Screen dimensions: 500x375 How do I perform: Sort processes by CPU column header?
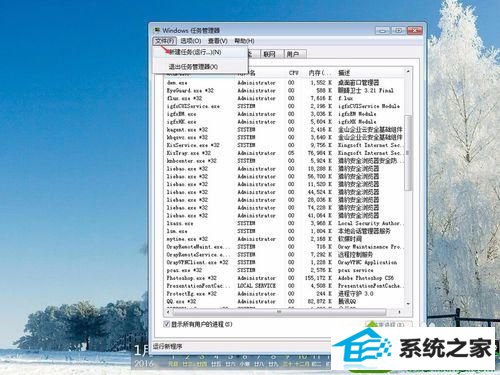tap(293, 73)
